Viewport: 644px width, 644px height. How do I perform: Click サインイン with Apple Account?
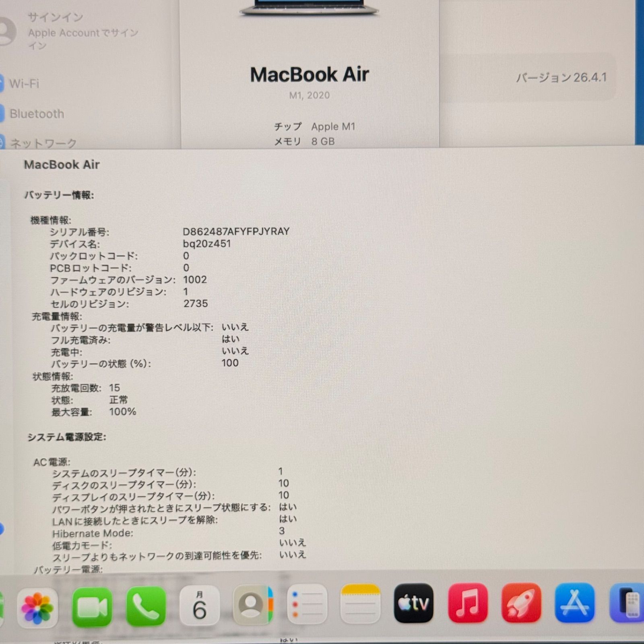[x=83, y=31]
